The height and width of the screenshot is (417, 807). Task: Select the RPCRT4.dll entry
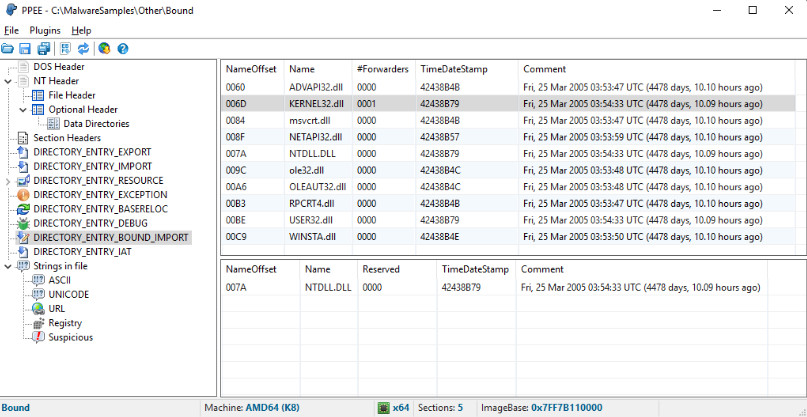[312, 204]
